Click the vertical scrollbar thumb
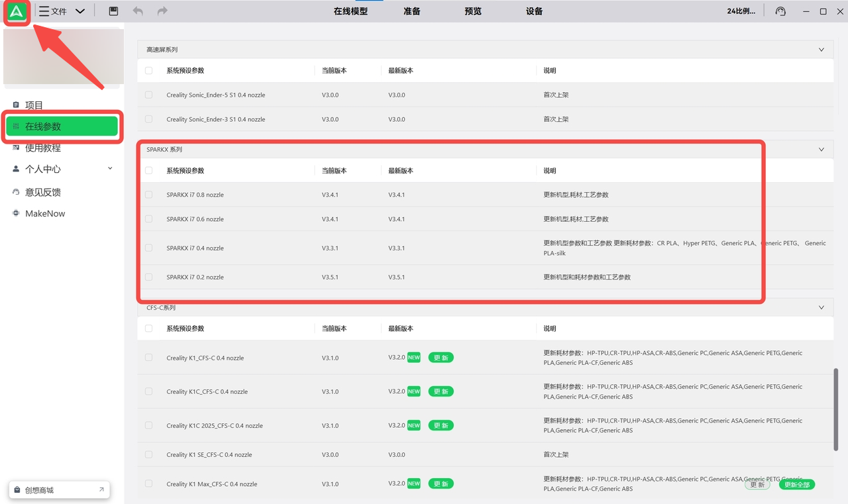 click(836, 409)
